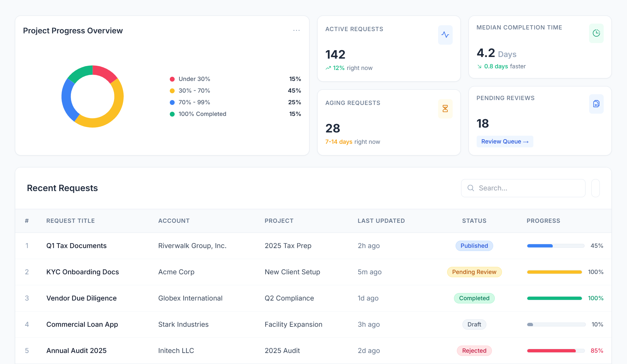Click the Rejected status badge
The height and width of the screenshot is (364, 627).
point(474,351)
